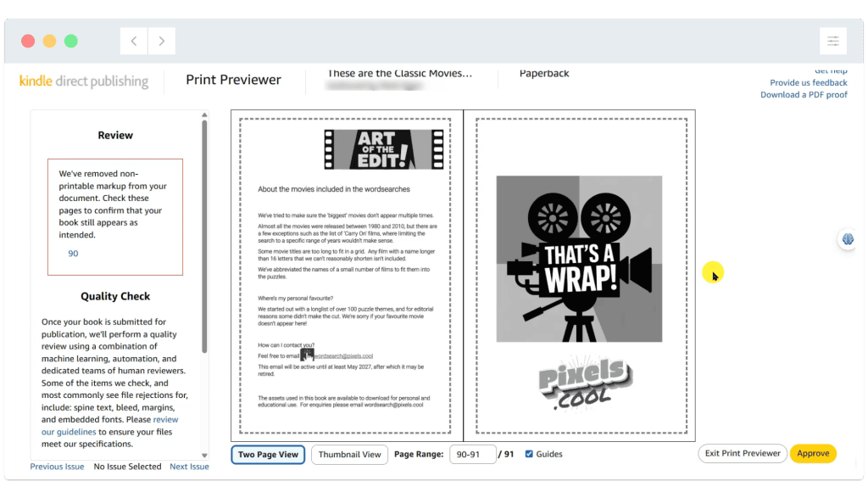Click the 'Print Previewer' heading
Viewport: 868px width, 498px height.
233,80
